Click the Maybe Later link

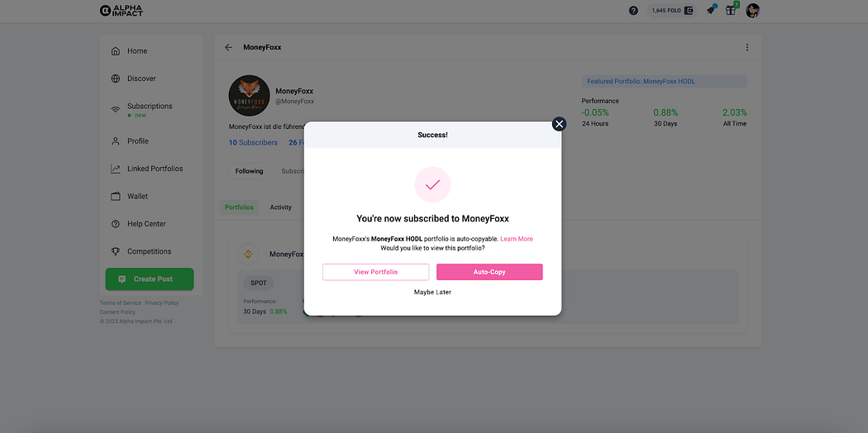click(x=432, y=292)
